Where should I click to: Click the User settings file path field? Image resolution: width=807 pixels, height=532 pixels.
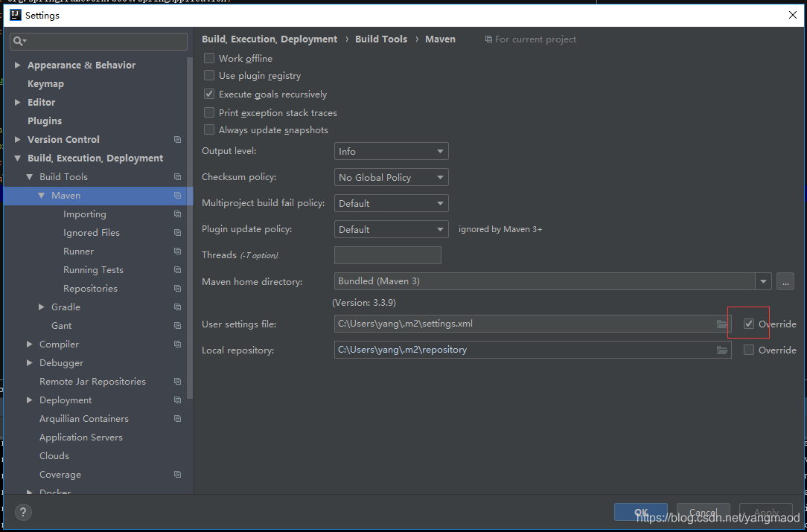tap(533, 324)
